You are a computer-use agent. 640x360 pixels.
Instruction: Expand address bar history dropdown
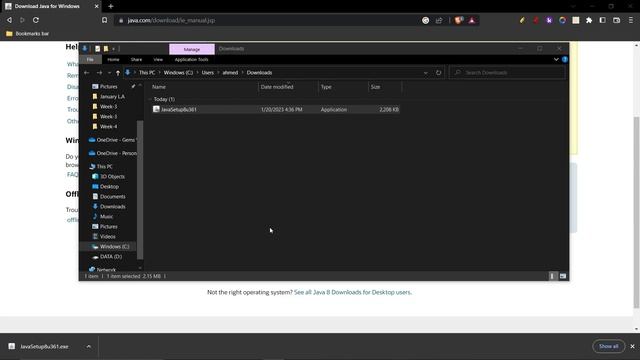[426, 73]
